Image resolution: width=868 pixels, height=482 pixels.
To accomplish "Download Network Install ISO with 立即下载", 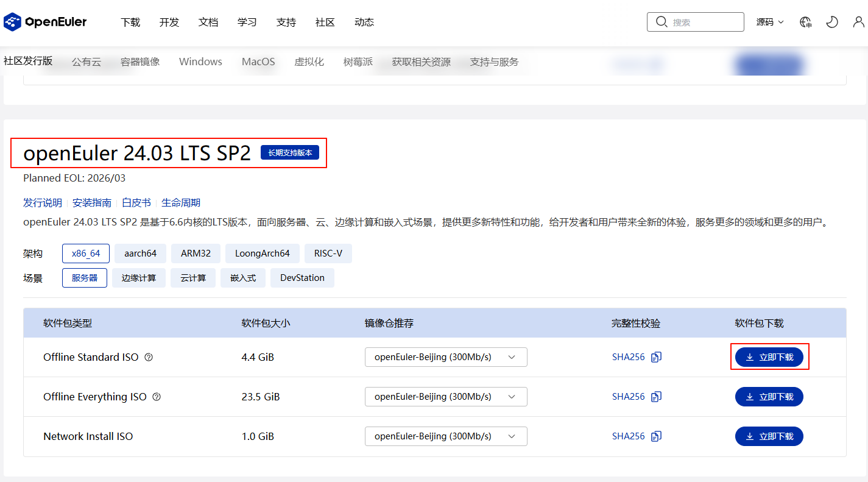I will coord(769,436).
